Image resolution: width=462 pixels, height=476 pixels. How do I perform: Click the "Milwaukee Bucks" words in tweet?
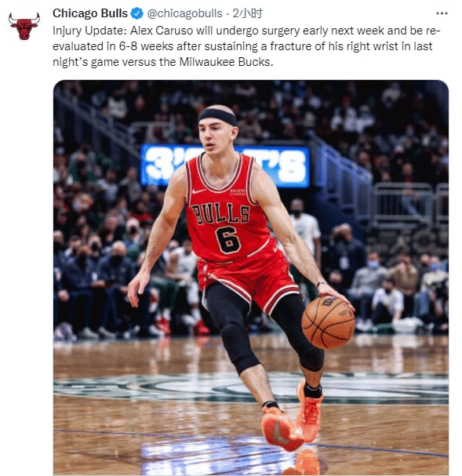(x=224, y=62)
